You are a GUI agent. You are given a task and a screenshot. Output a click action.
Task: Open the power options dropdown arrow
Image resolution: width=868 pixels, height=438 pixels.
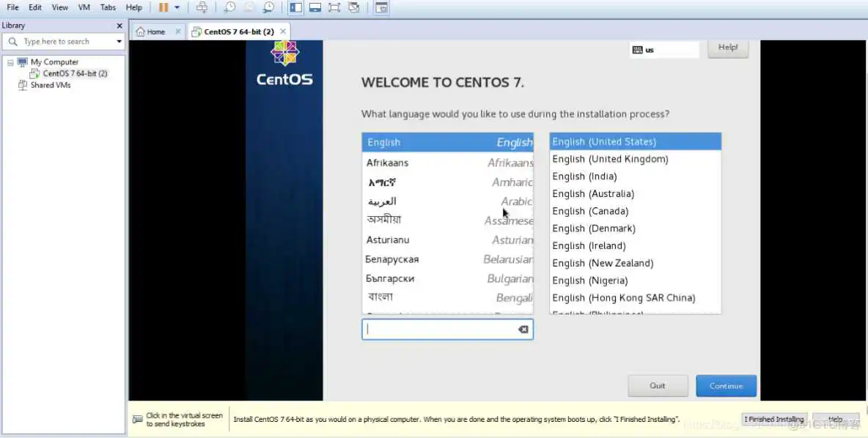177,7
